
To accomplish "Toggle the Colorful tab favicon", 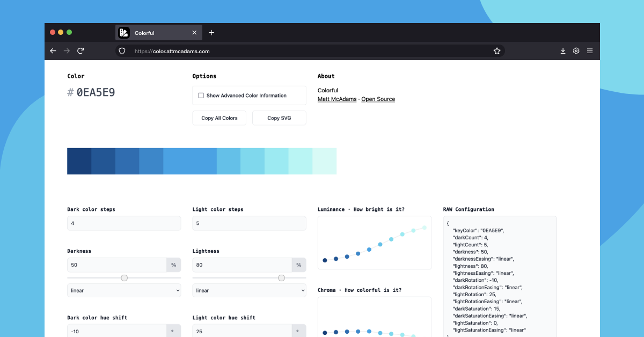I will coord(123,33).
